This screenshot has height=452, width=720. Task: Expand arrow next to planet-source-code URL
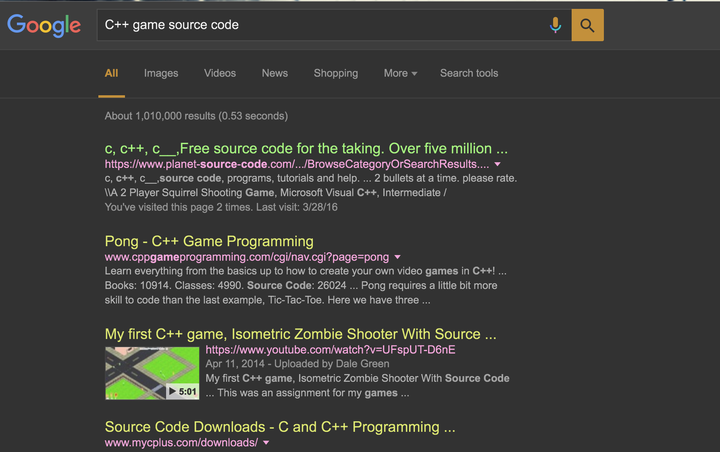point(498,164)
